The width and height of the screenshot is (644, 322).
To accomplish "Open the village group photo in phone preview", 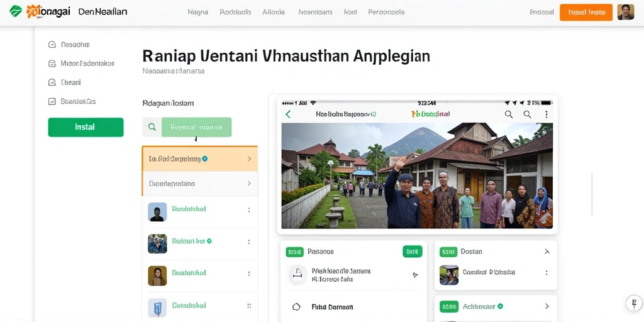I will [417, 175].
